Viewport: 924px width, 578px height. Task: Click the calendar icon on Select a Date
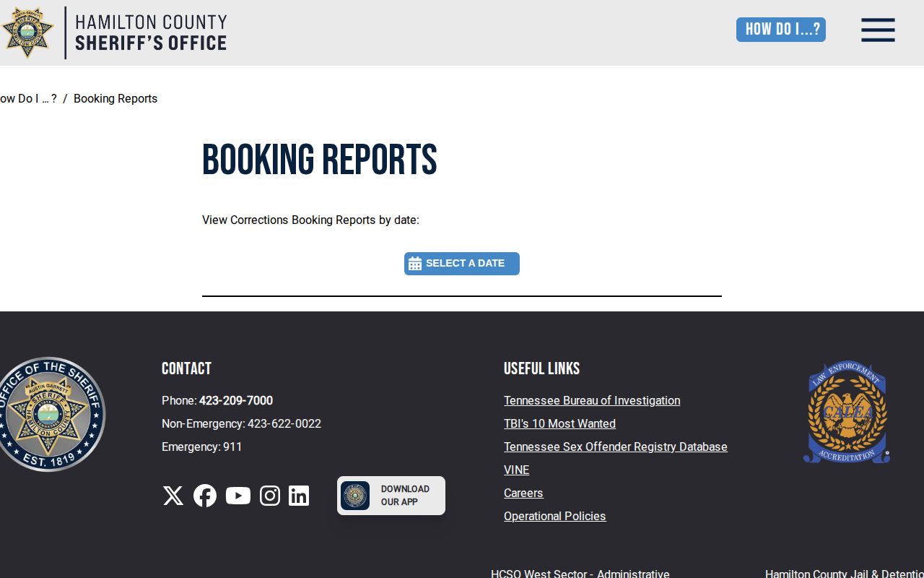coord(415,264)
